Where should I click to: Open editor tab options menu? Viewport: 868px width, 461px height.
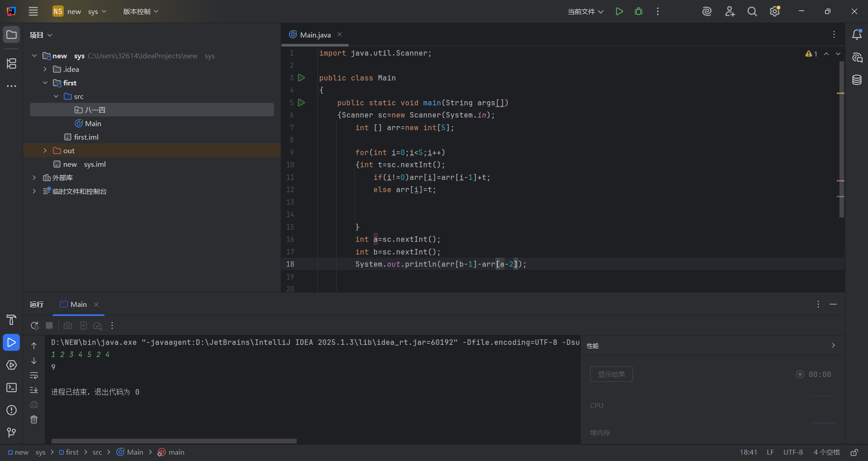click(834, 34)
